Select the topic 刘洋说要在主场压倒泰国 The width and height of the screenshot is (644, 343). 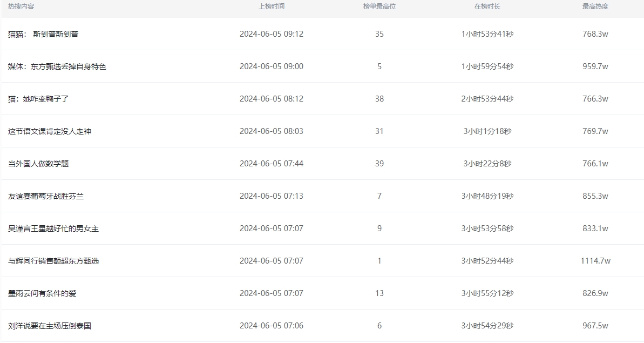50,326
